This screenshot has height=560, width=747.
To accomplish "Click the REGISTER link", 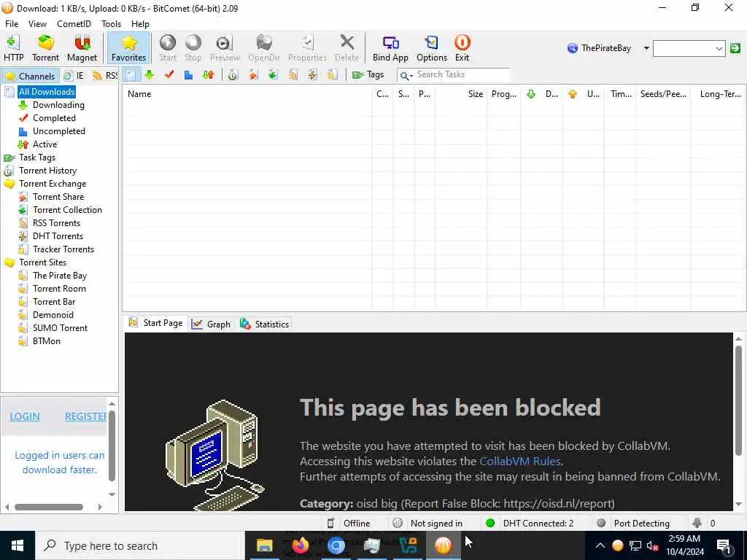I will 86,416.
